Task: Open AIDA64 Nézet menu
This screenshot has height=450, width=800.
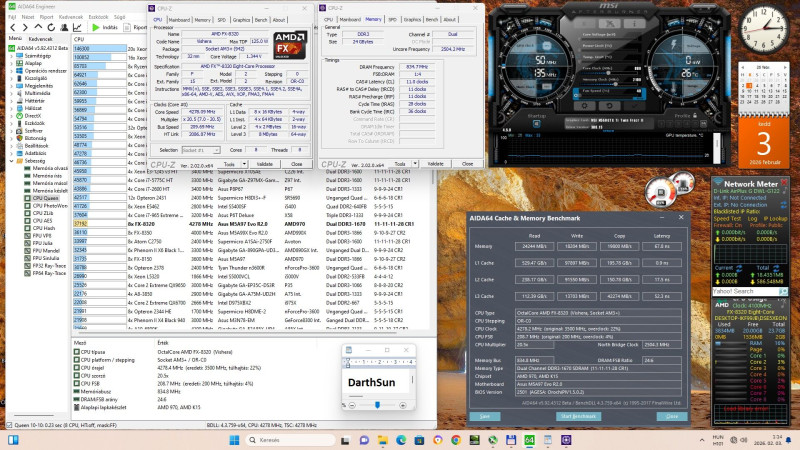Action: [28, 17]
